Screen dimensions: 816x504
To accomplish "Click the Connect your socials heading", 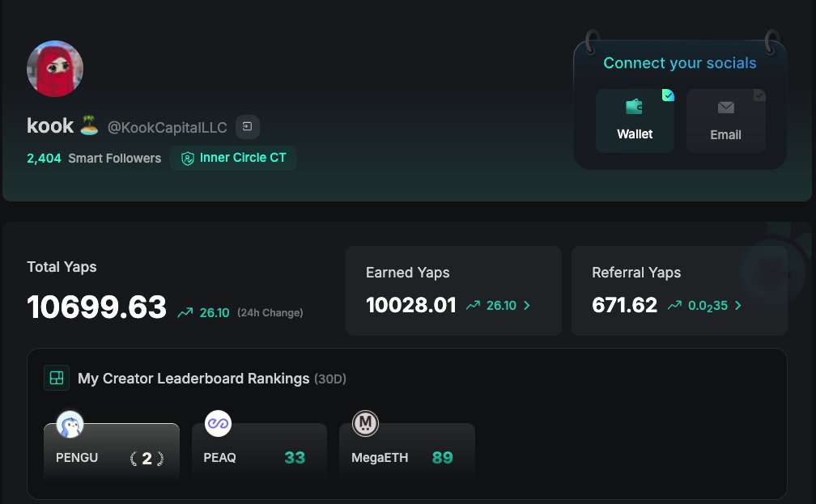I will point(680,63).
